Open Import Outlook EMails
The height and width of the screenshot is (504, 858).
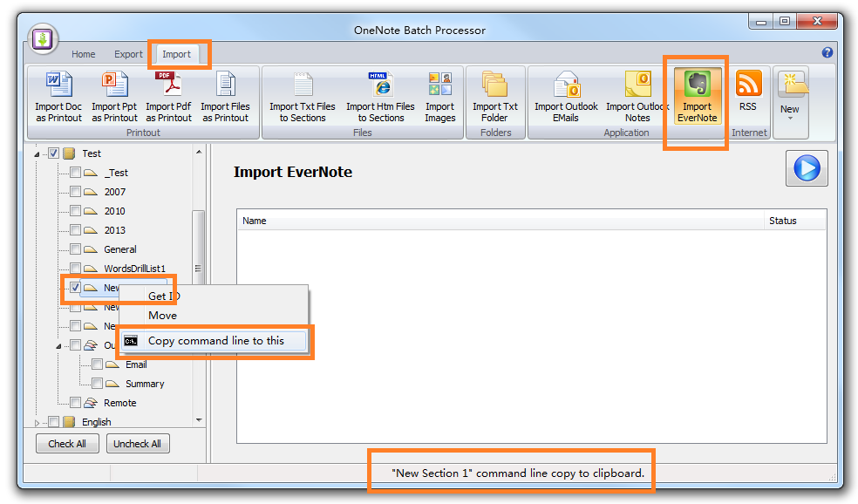click(x=566, y=97)
